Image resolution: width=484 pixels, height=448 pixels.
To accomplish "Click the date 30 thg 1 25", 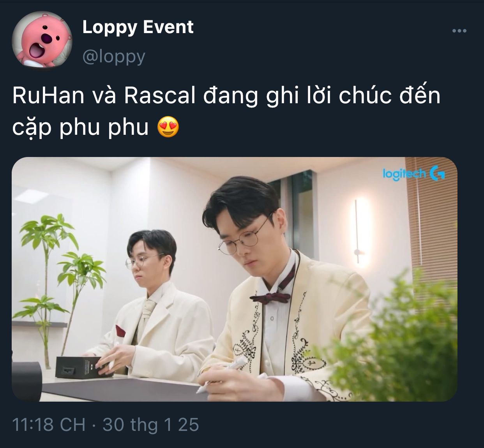I will (150, 424).
